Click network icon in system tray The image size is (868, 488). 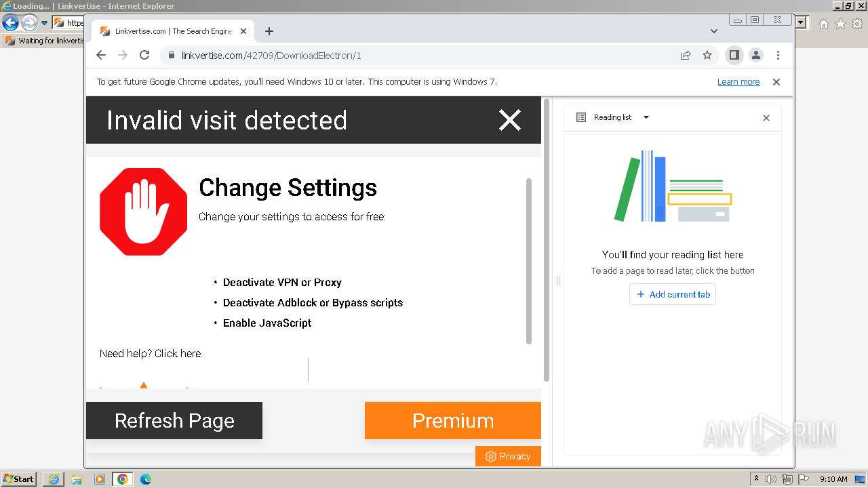[x=787, y=479]
